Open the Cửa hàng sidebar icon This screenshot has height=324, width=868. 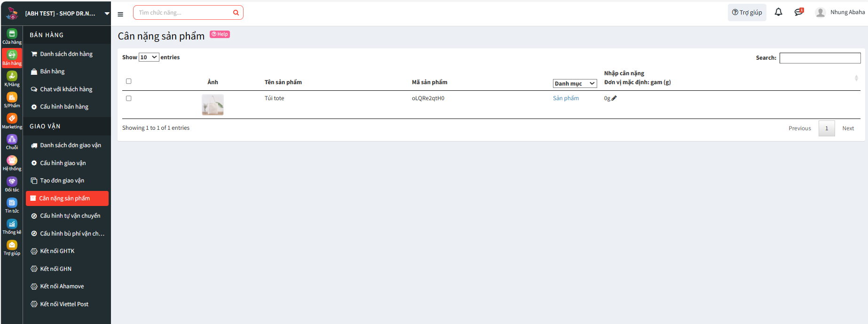(x=12, y=36)
